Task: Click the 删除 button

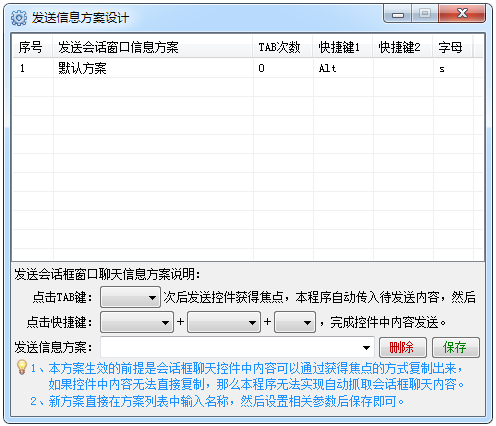Action: click(403, 347)
